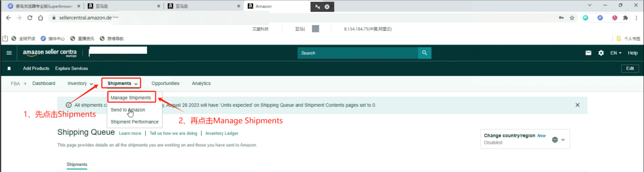
Task: Expand the Inventory dropdown menu
Action: (x=81, y=83)
